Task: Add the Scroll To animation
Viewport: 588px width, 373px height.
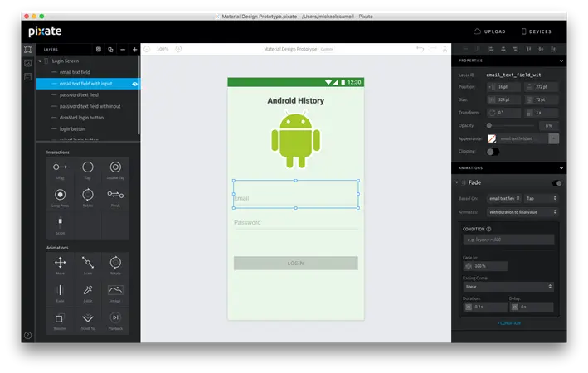Action: pyautogui.click(x=88, y=322)
